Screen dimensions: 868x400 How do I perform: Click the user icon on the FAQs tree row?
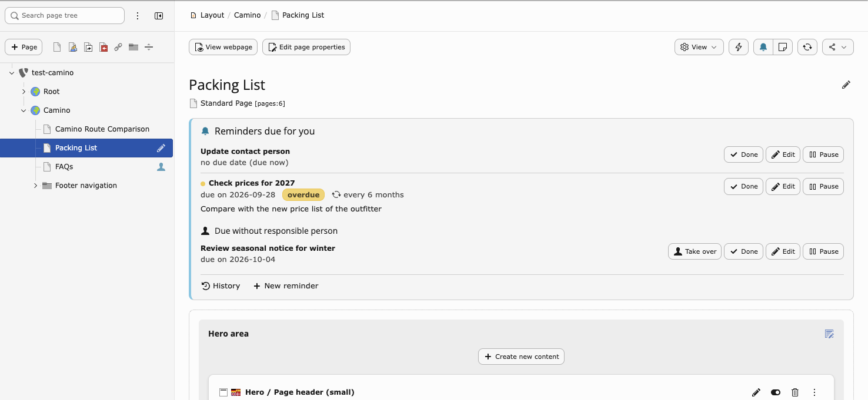161,167
